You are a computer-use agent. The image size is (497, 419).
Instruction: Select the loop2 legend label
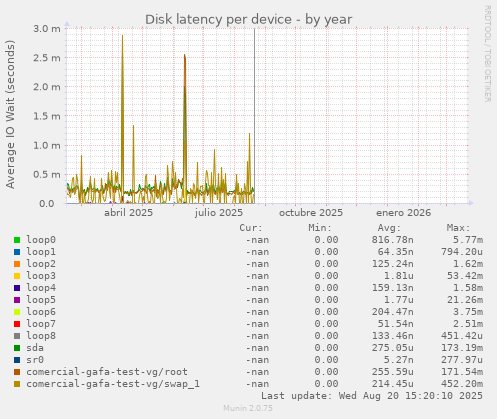pyautogui.click(x=41, y=264)
